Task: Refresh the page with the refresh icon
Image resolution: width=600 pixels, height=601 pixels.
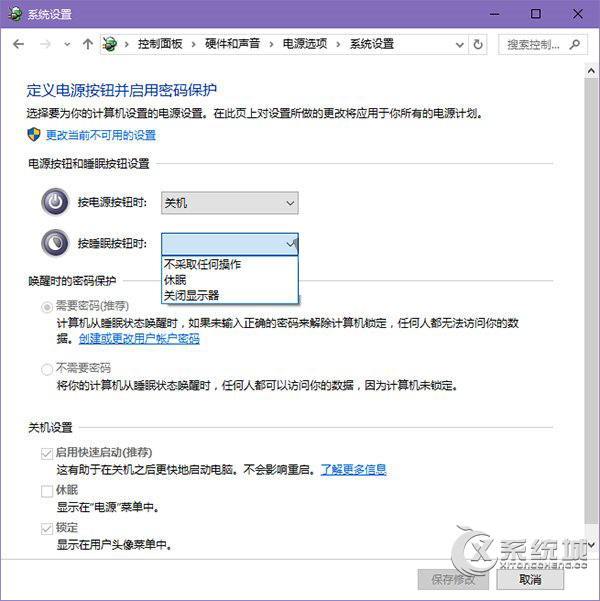Action: click(x=478, y=44)
